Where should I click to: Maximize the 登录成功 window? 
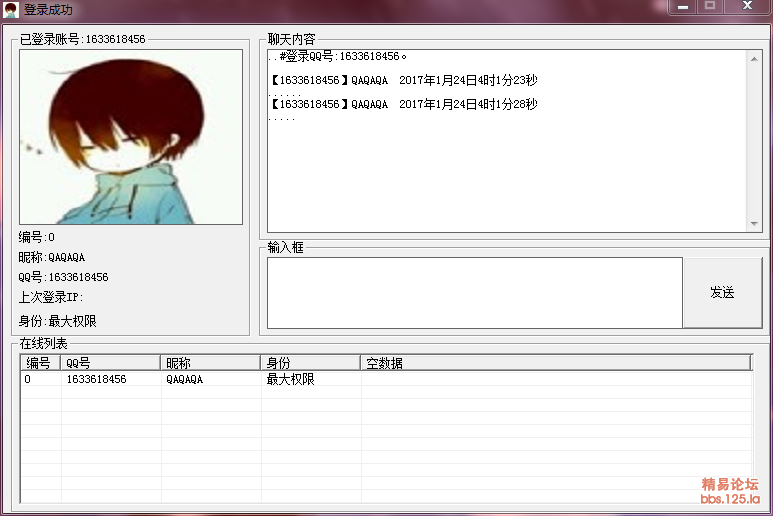point(710,6)
